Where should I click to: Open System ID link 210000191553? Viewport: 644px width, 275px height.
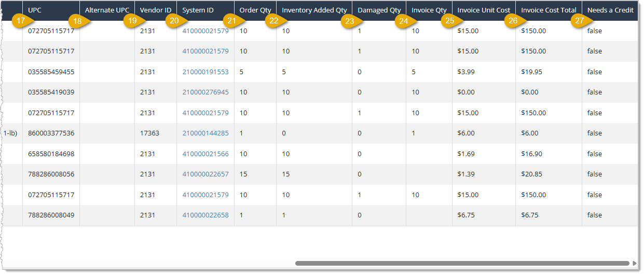coord(205,72)
